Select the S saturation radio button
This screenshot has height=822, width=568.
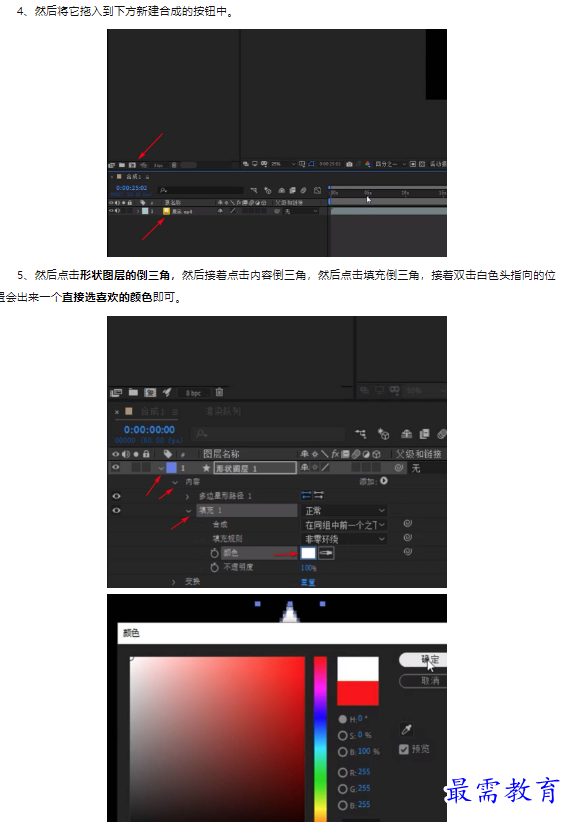(342, 736)
